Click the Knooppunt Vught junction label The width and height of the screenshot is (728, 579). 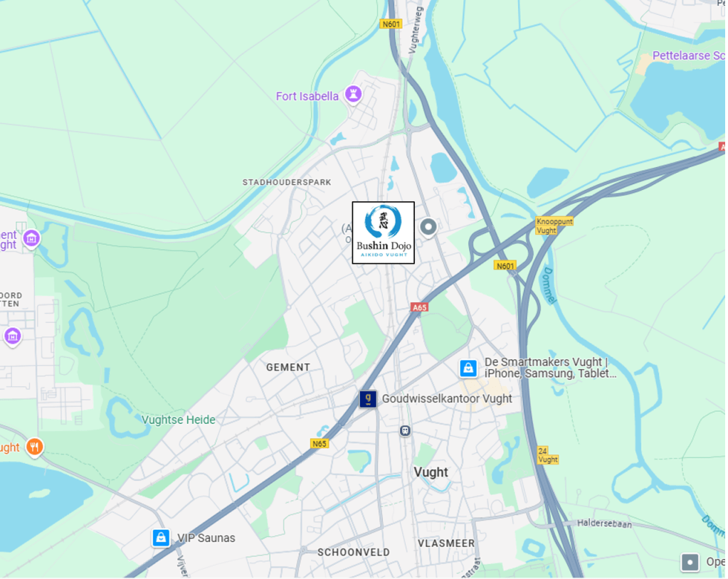tap(554, 226)
